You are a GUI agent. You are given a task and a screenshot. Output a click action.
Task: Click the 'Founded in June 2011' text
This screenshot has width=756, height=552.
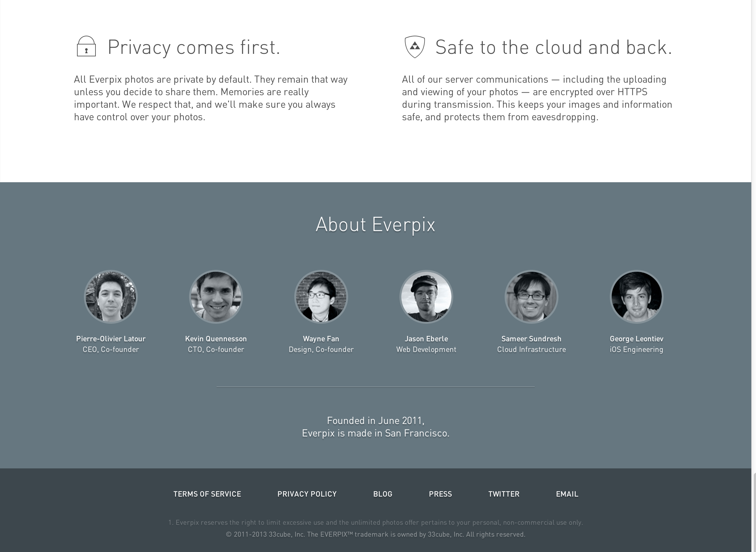coord(375,420)
